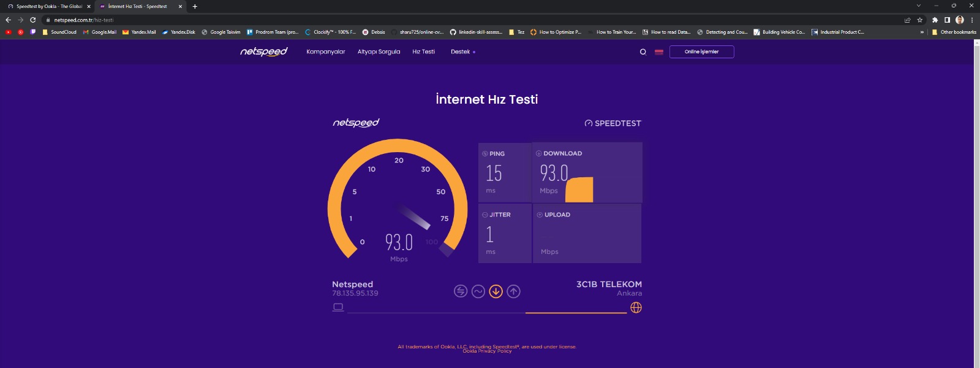Viewport: 980px width, 368px height.
Task: Close the İnternet Hız Testi tab
Action: click(x=180, y=6)
